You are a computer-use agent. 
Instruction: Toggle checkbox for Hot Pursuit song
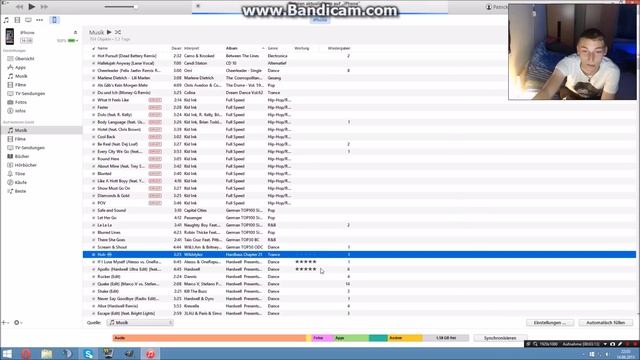93,56
